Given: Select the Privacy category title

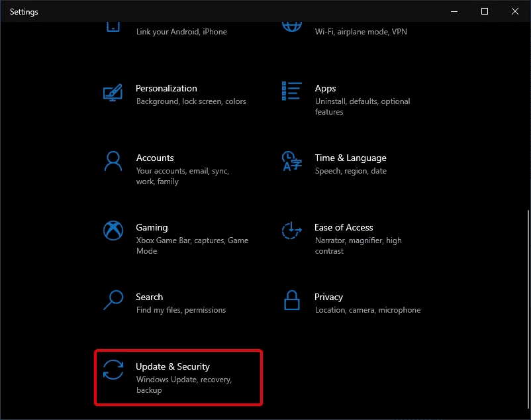Looking at the screenshot, I should [328, 297].
